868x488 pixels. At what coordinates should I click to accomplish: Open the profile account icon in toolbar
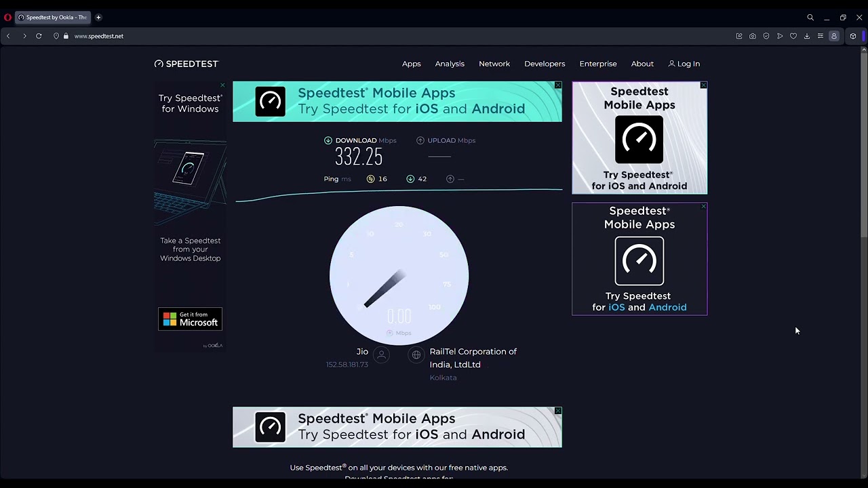coord(834,36)
